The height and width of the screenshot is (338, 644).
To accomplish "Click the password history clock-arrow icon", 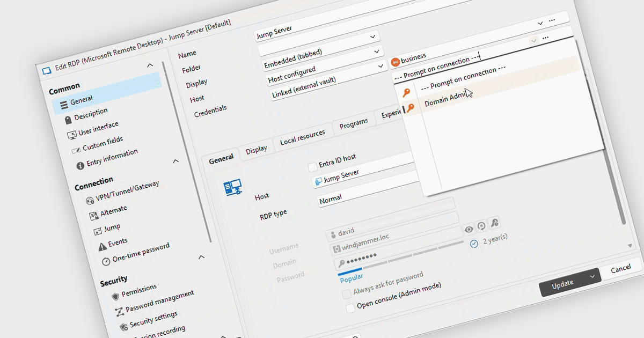I will coord(481,226).
